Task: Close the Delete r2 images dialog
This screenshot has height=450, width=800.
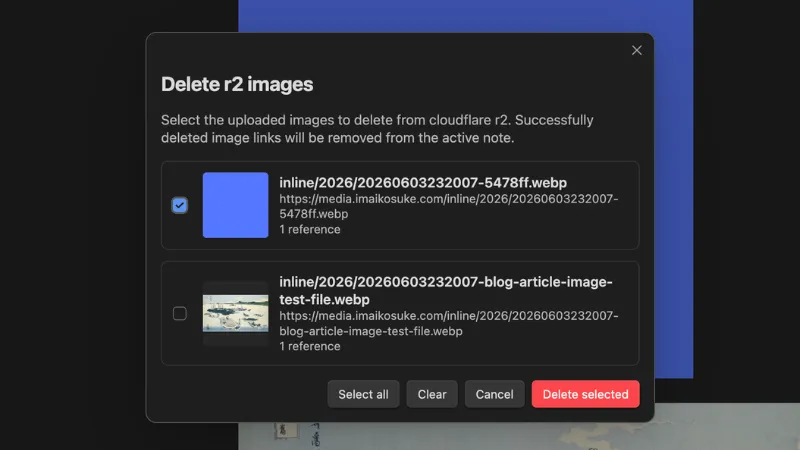Action: [x=636, y=51]
